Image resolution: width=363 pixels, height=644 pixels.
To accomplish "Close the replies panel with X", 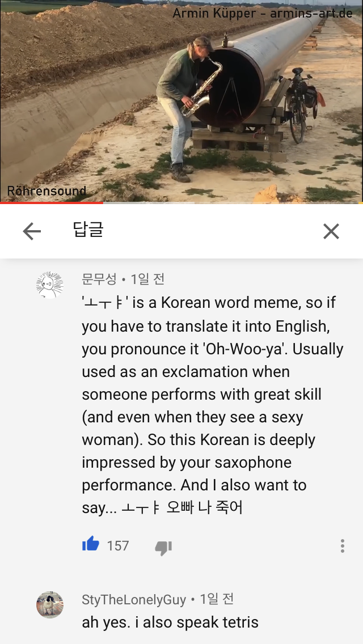I will (x=331, y=232).
